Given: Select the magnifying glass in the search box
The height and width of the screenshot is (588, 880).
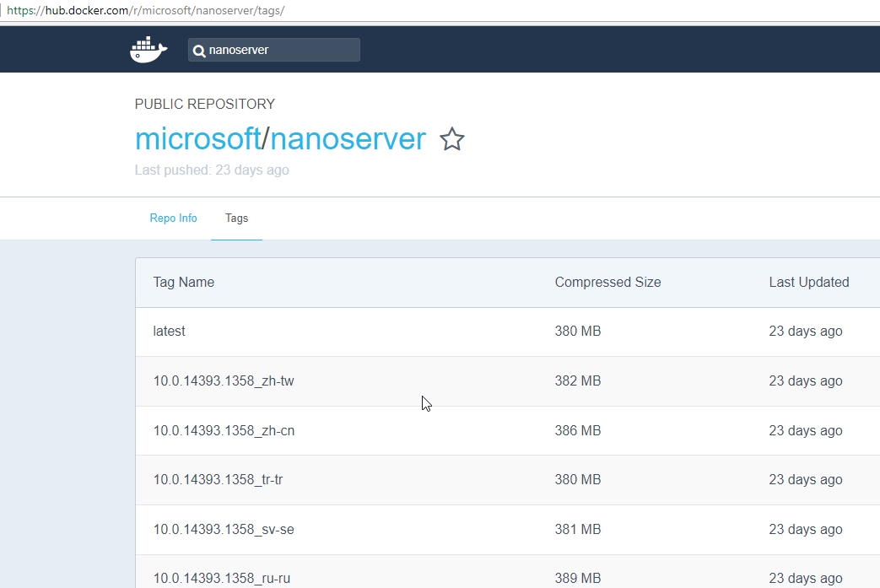Looking at the screenshot, I should (x=200, y=51).
